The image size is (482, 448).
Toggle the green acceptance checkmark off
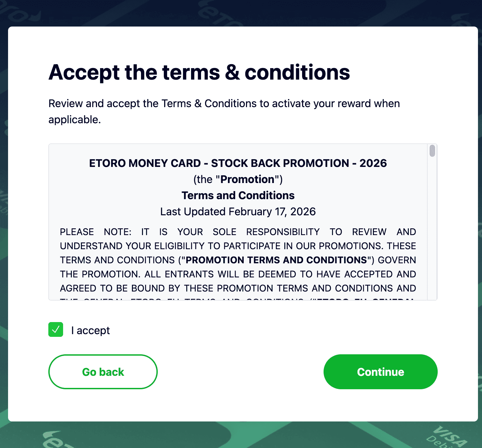[x=56, y=330]
